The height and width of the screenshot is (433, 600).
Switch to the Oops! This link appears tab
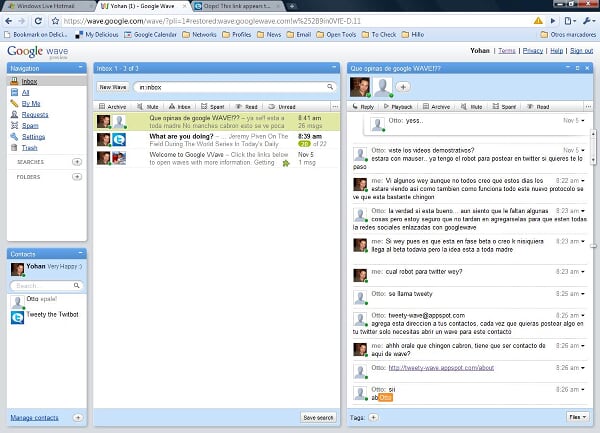click(236, 6)
